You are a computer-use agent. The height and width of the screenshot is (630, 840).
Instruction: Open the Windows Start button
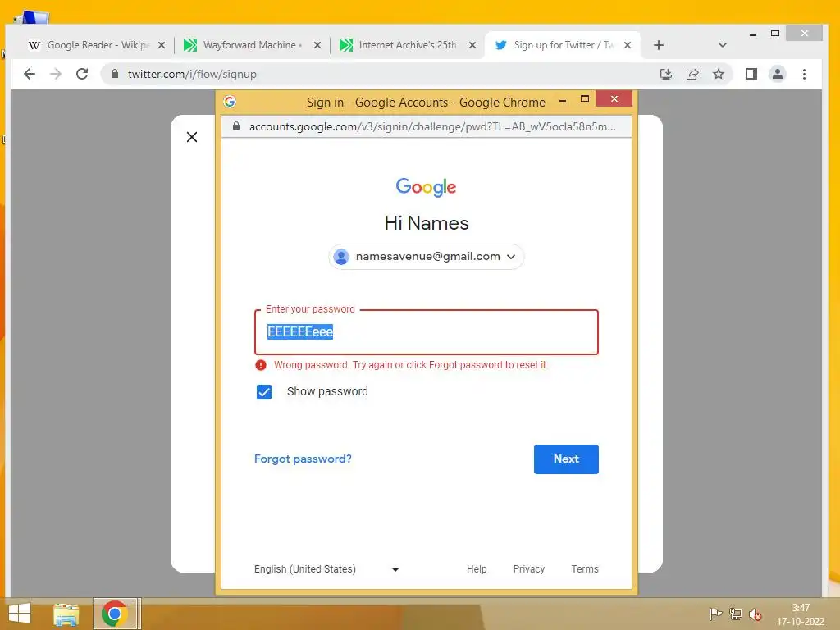[x=20, y=614]
